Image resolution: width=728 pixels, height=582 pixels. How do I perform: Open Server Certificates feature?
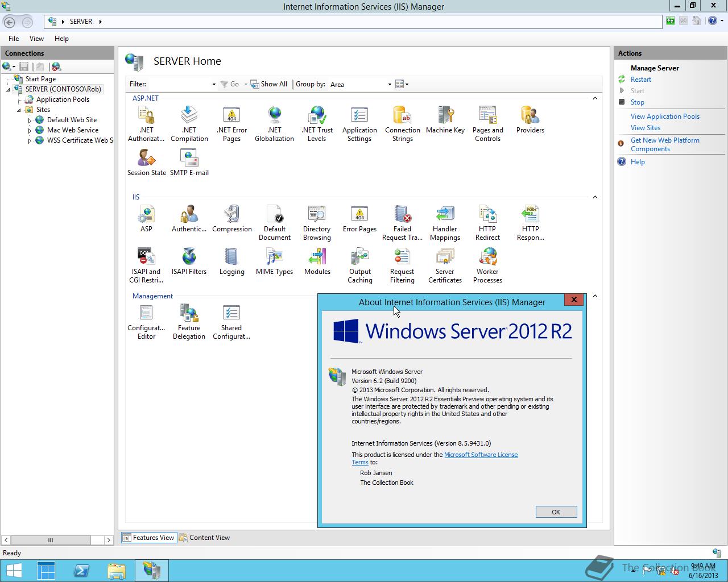click(x=445, y=265)
